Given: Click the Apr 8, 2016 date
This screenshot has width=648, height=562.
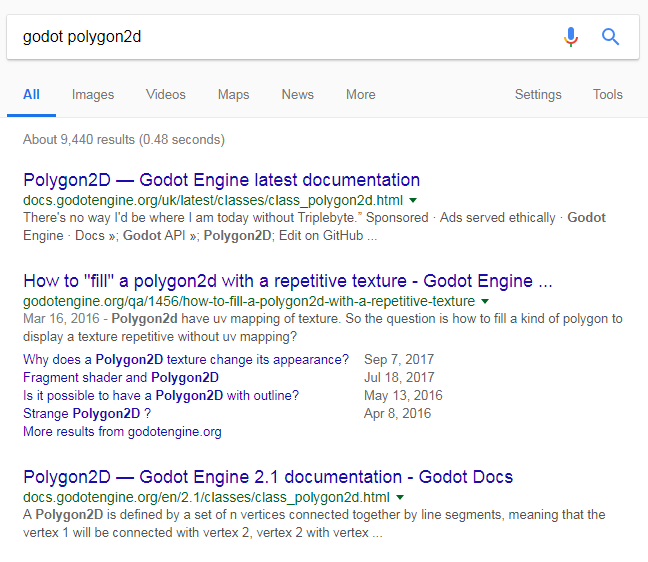Looking at the screenshot, I should click(397, 413).
